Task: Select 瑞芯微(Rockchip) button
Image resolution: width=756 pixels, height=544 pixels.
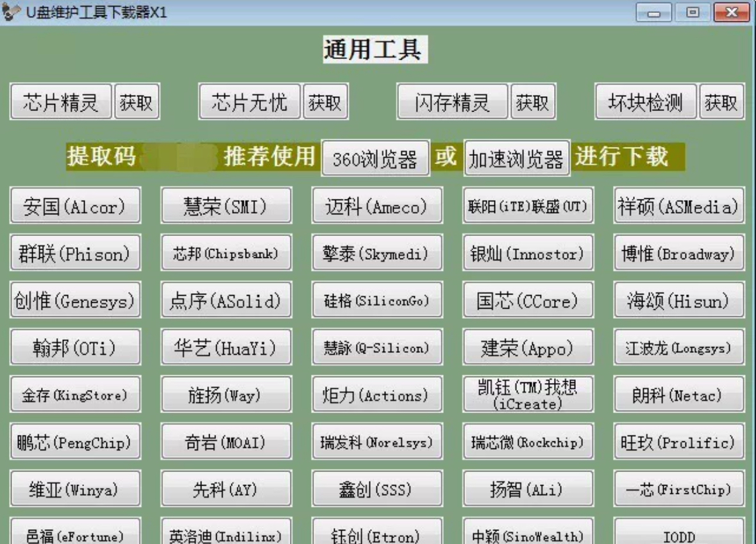Action: click(528, 441)
